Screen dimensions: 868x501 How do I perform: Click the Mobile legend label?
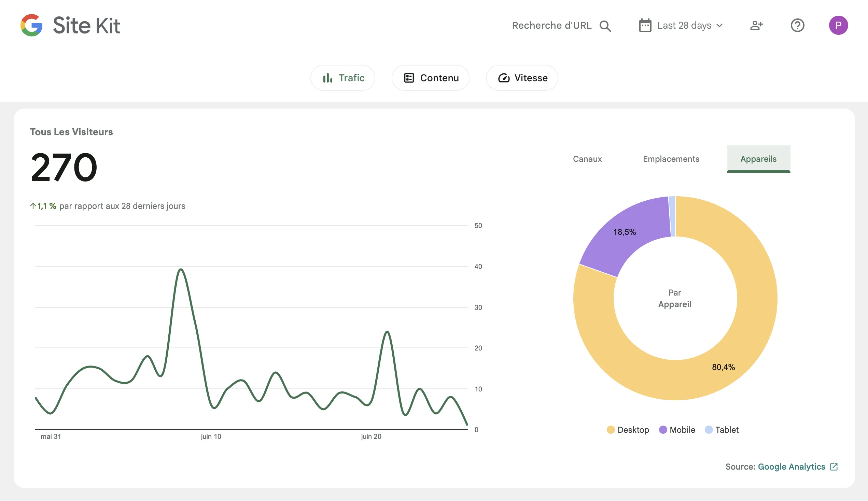[x=682, y=430]
